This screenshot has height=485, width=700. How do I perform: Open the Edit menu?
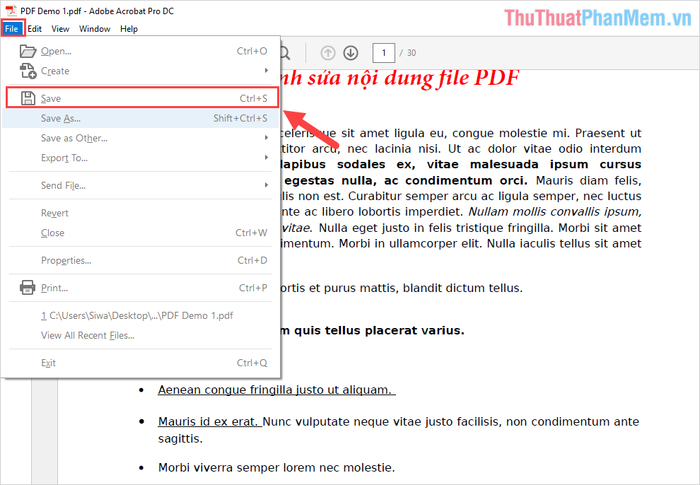pos(35,29)
